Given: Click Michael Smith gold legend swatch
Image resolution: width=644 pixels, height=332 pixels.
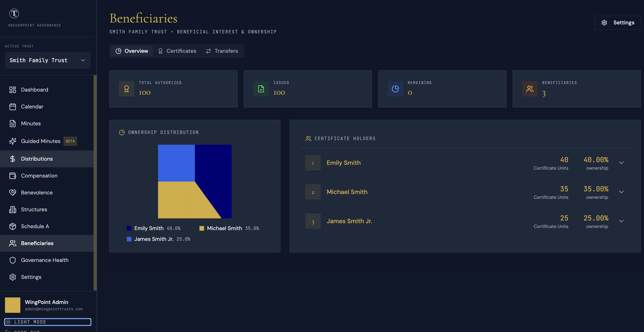Looking at the screenshot, I should [202, 228].
